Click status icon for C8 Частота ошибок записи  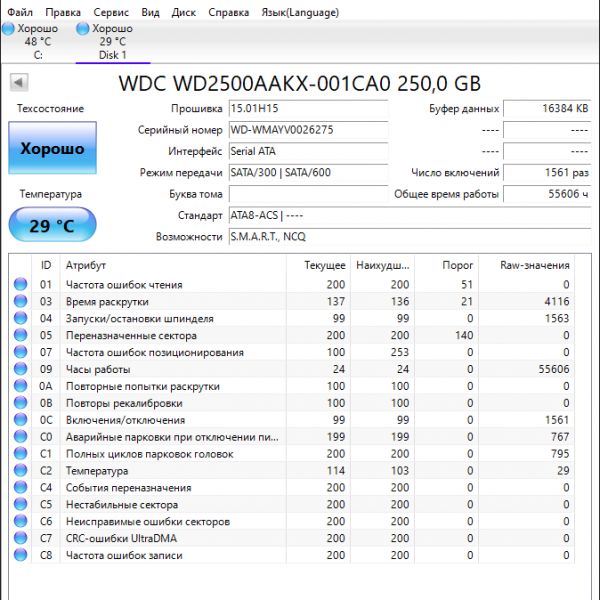20,555
